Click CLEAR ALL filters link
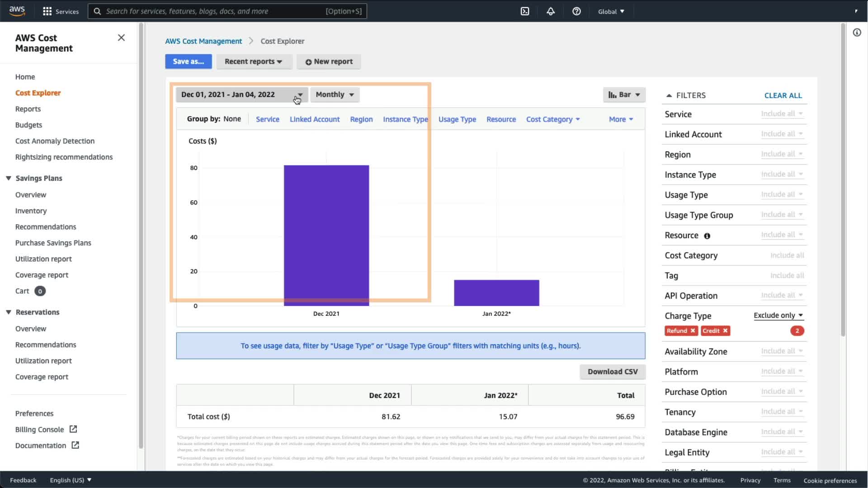 pyautogui.click(x=783, y=95)
